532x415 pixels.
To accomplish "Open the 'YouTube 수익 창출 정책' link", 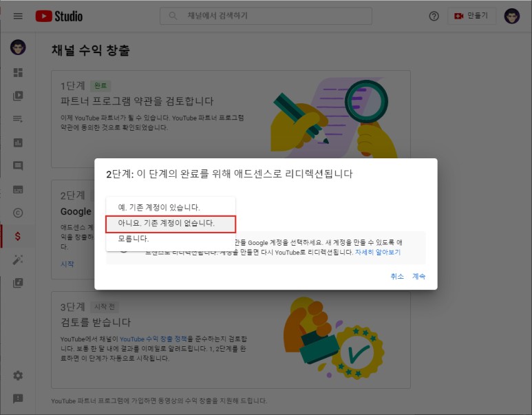I will click(153, 339).
